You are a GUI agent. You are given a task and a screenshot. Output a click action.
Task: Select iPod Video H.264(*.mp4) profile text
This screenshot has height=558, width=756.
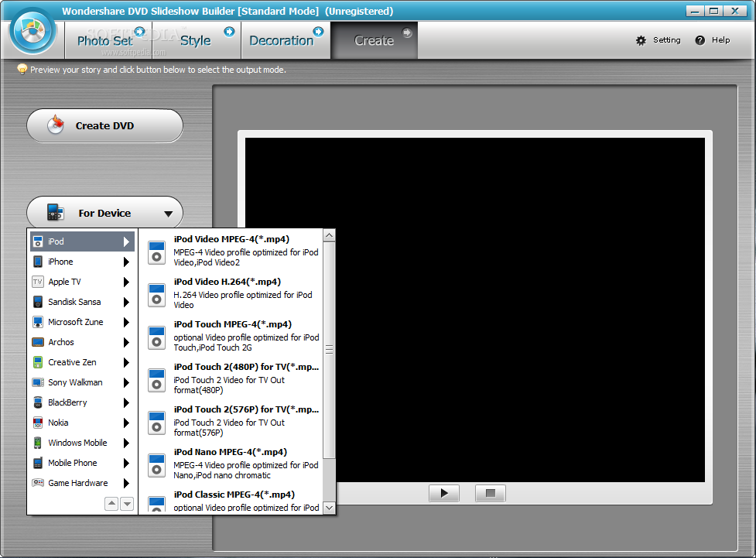click(x=227, y=282)
